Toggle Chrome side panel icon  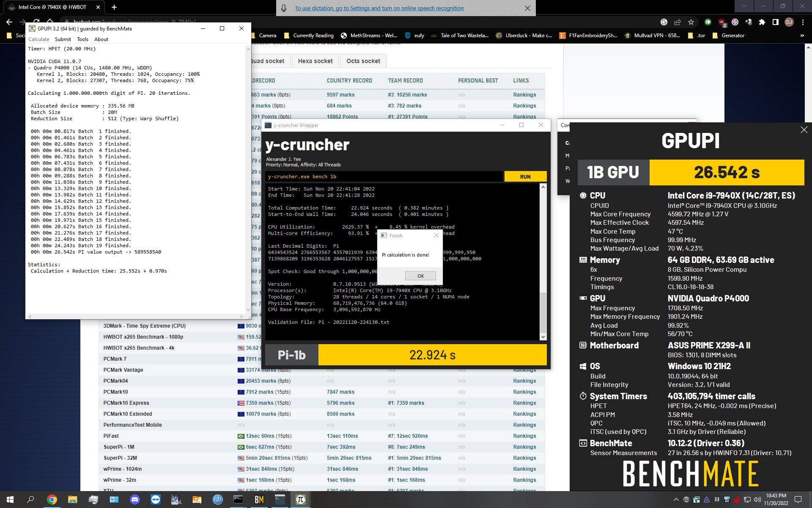[x=776, y=22]
